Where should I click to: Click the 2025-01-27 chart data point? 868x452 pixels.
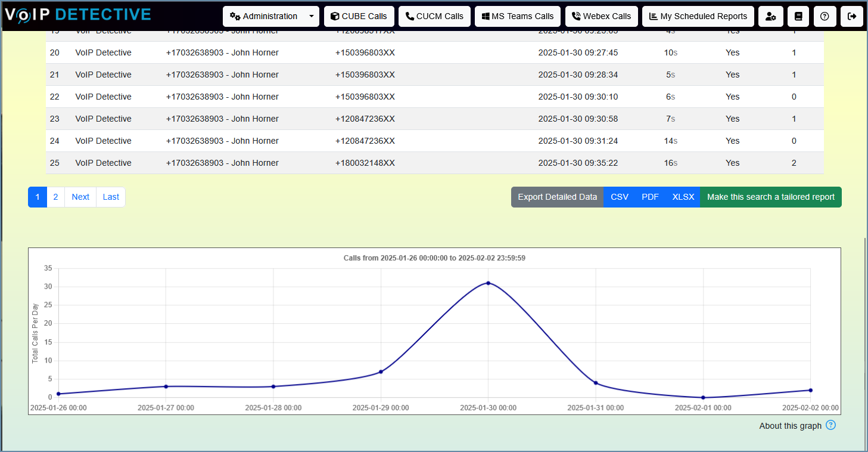(166, 386)
